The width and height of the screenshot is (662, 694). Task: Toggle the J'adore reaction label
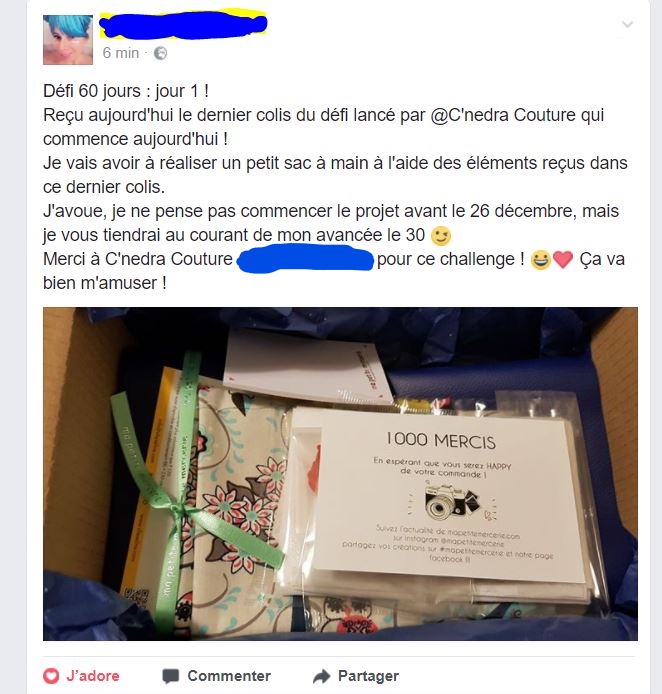(93, 676)
